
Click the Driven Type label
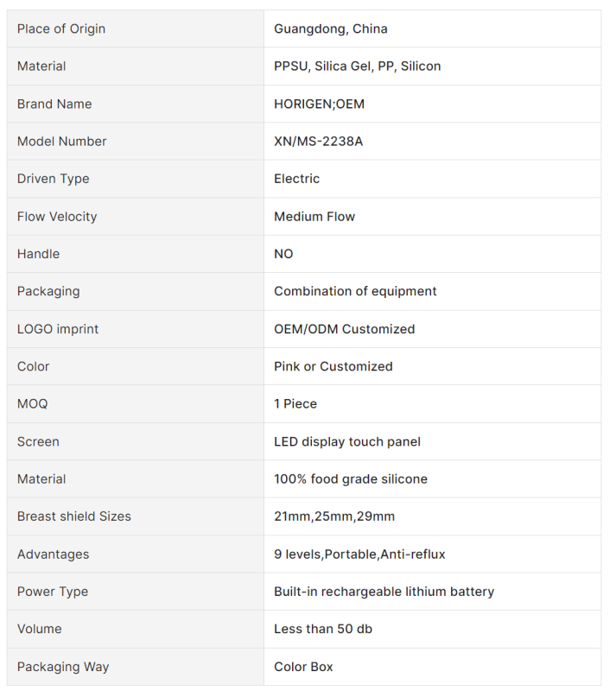54,179
